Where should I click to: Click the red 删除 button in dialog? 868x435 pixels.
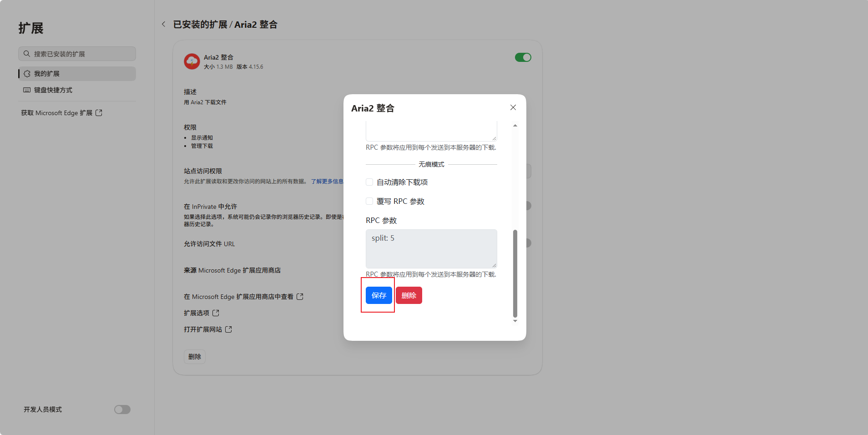(x=409, y=295)
